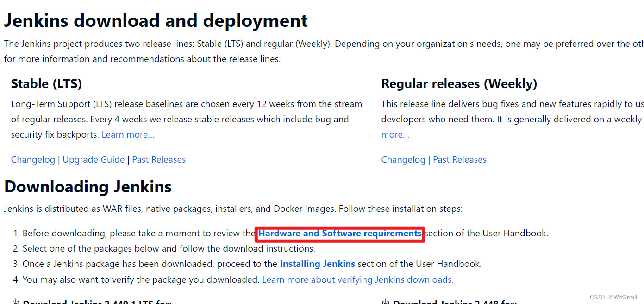Open the Installing Jenkins handbook link
Screen dimensions: 644x304
pos(317,264)
